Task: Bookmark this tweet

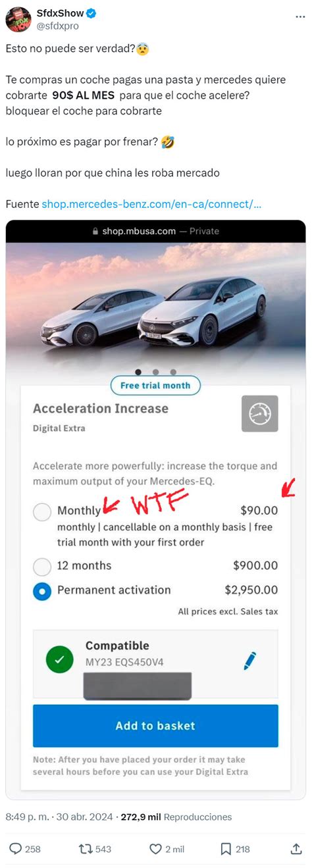Action: tap(225, 849)
